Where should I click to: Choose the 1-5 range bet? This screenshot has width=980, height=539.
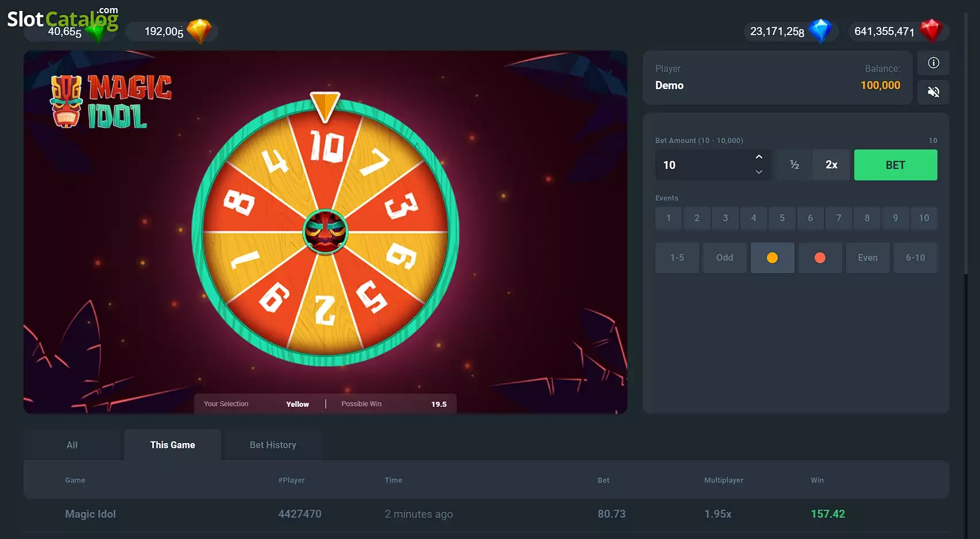(677, 258)
